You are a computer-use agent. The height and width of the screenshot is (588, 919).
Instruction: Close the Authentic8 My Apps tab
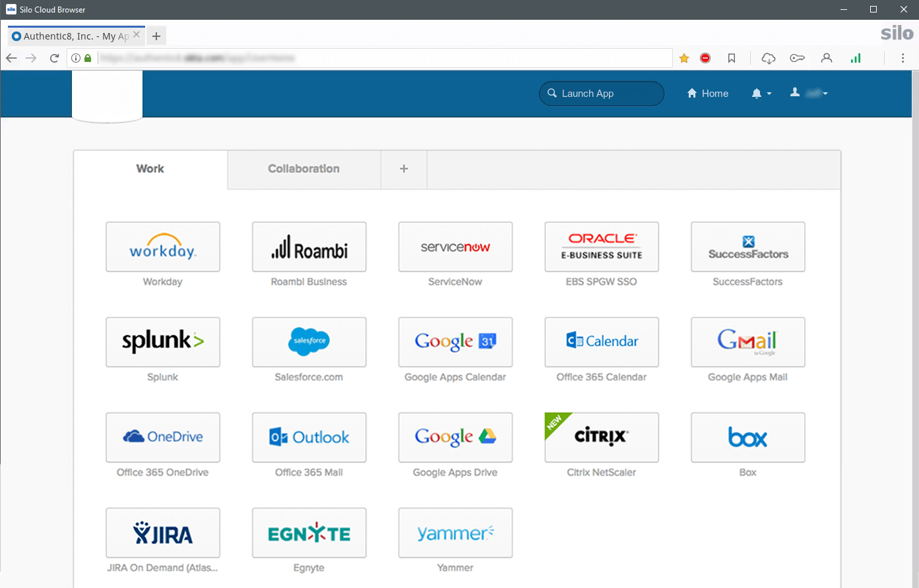point(137,34)
